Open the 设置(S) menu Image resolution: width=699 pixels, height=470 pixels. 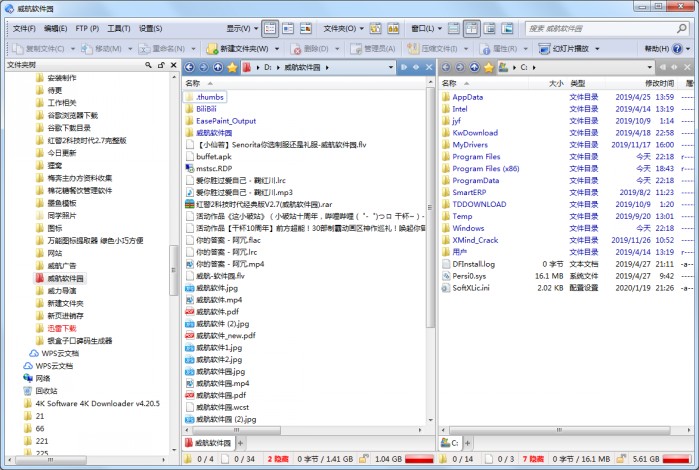pyautogui.click(x=150, y=29)
